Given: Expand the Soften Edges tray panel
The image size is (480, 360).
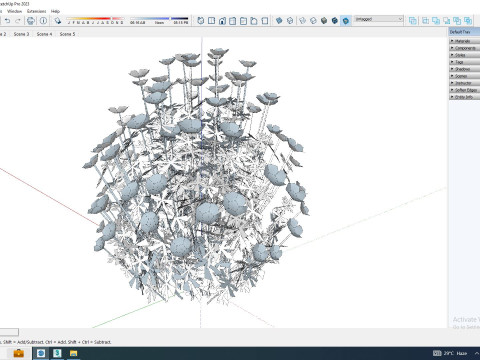Looking at the screenshot, I should pos(465,90).
